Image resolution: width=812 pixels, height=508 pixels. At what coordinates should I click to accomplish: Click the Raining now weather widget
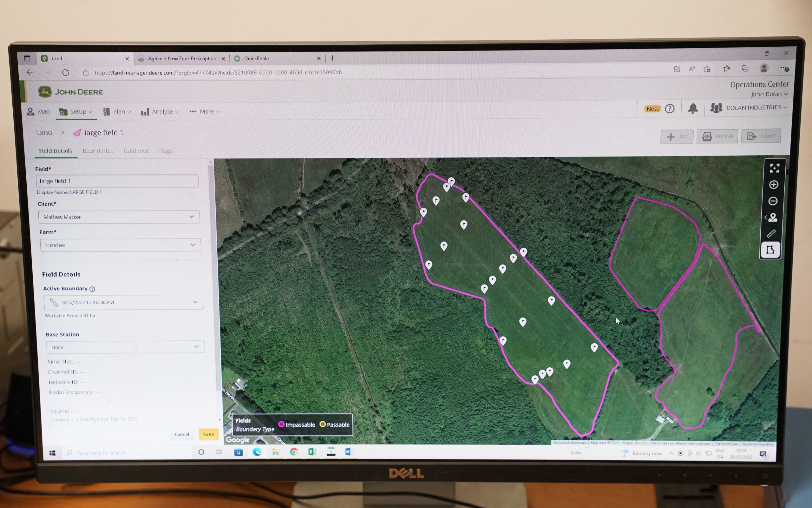[642, 454]
